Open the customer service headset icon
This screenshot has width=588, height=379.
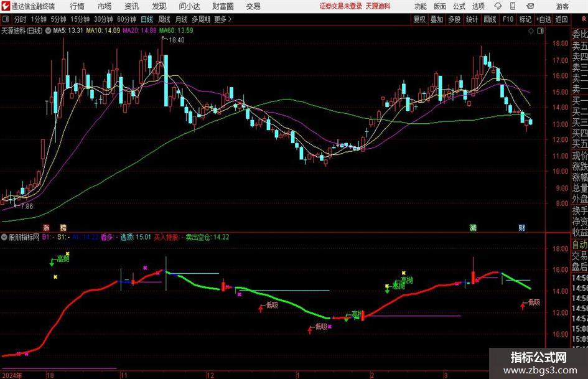(x=498, y=6)
